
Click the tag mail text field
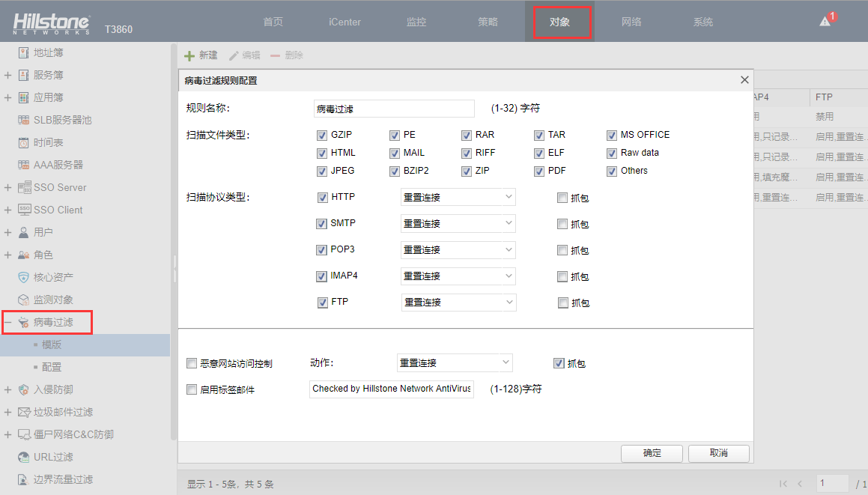pos(392,389)
